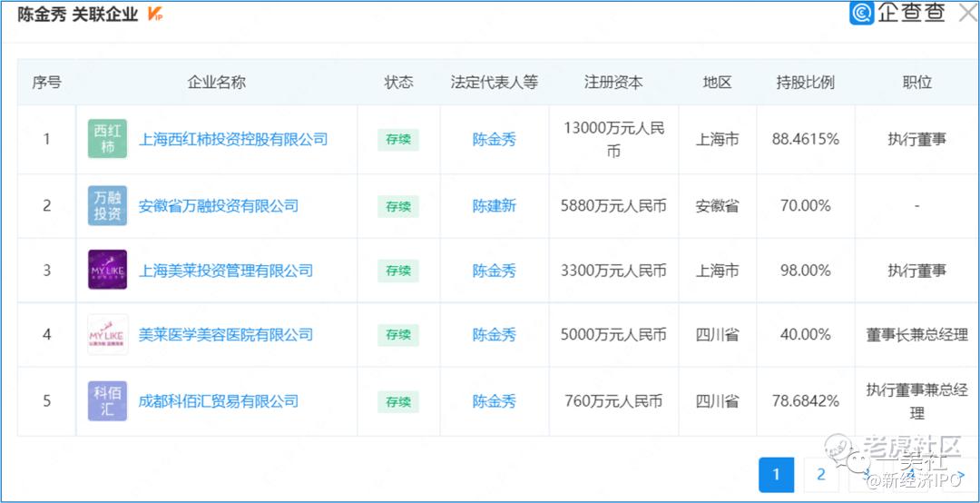Screen dimensions: 980x503
Task: Click the 存续 status tag for 上海美莱
Action: click(x=398, y=271)
